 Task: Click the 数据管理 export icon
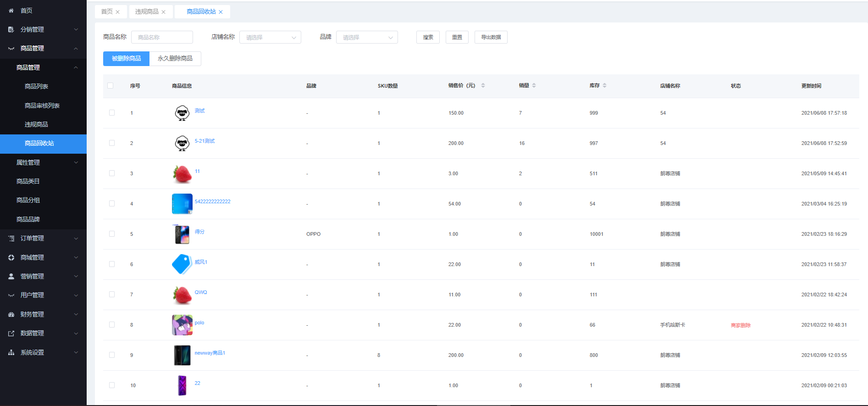tap(11, 334)
